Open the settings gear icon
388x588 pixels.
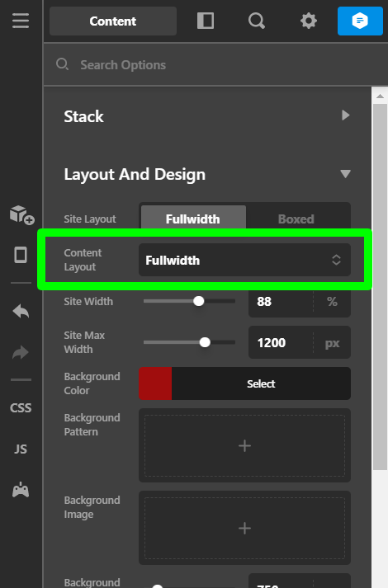[x=309, y=21]
